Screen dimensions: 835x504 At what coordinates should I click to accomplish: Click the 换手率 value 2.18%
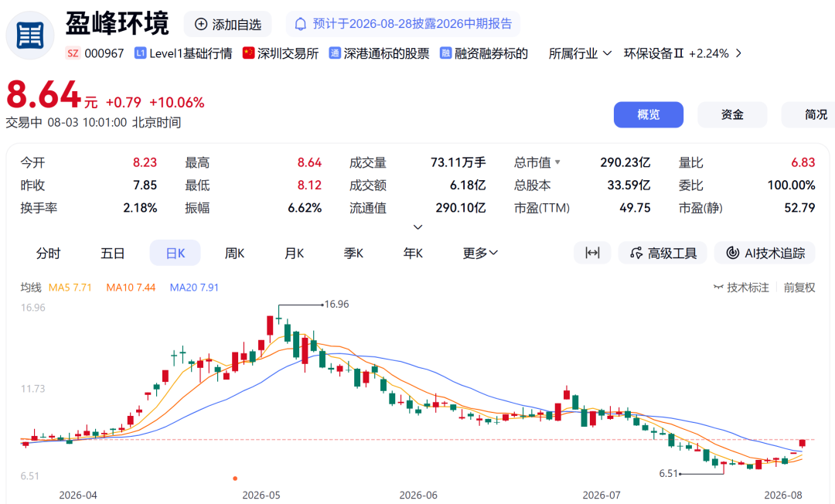140,208
